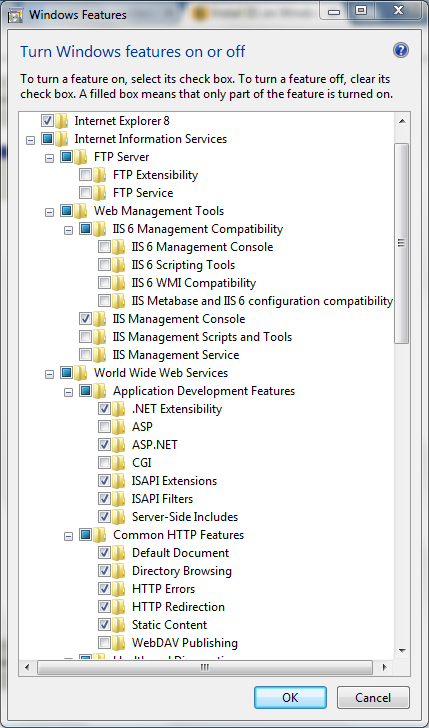The height and width of the screenshot is (728, 429).
Task: Click the IIS 6 Management Compatibility folder icon
Action: coord(100,229)
